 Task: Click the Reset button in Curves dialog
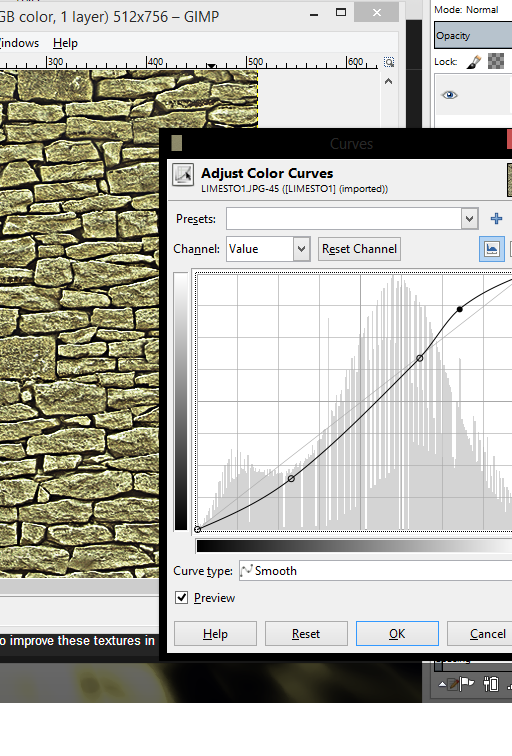click(306, 634)
